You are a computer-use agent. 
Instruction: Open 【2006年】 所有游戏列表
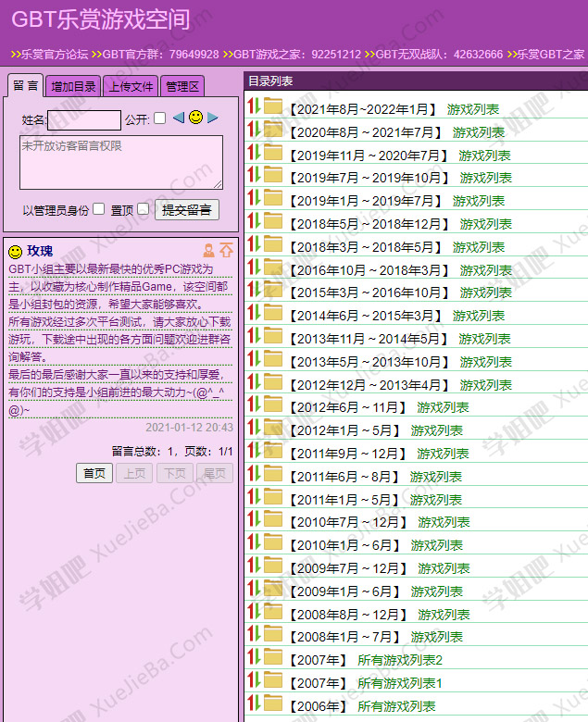pyautogui.click(x=363, y=706)
